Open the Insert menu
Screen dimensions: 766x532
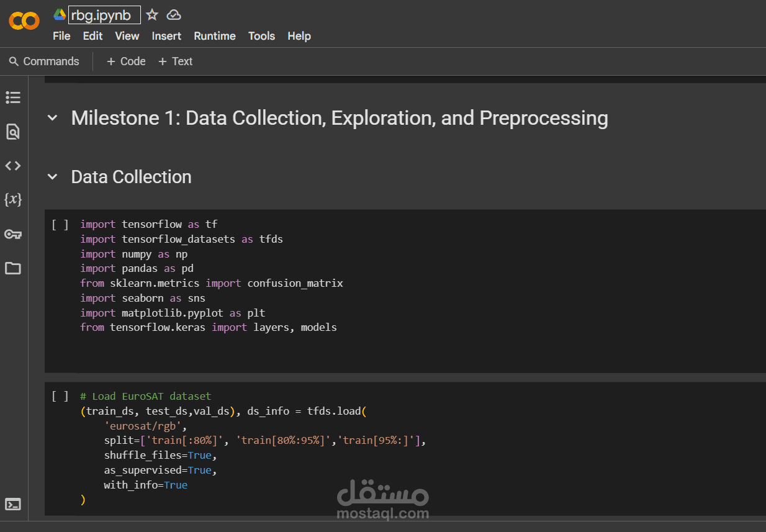(166, 36)
